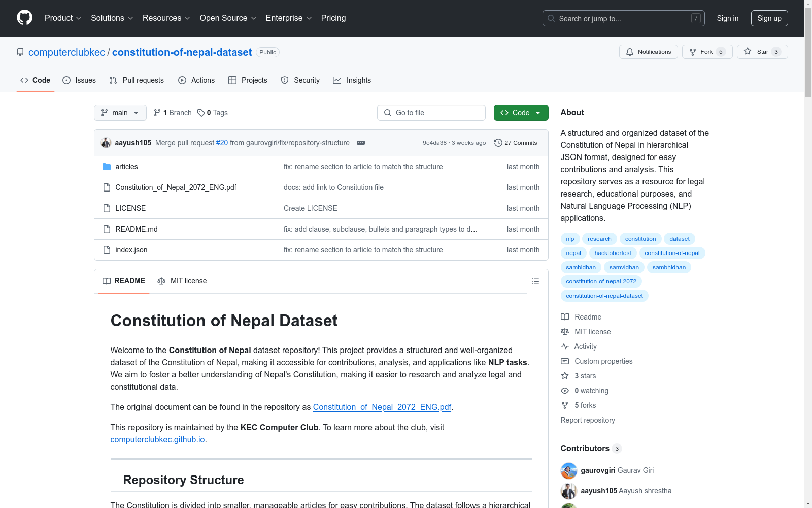Click the pulse icon beside Activity
This screenshot has width=812, height=508.
point(565,346)
